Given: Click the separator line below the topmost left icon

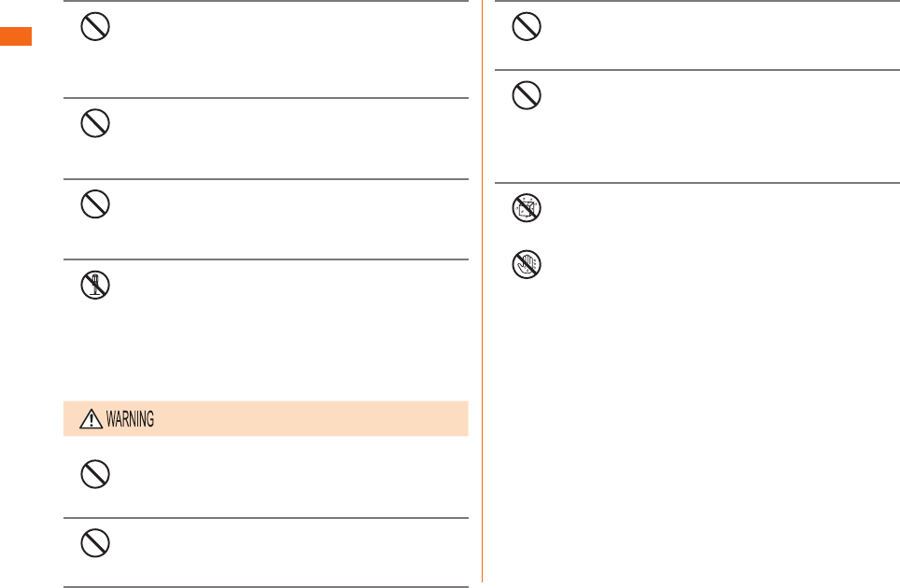Looking at the screenshot, I should click(x=266, y=98).
